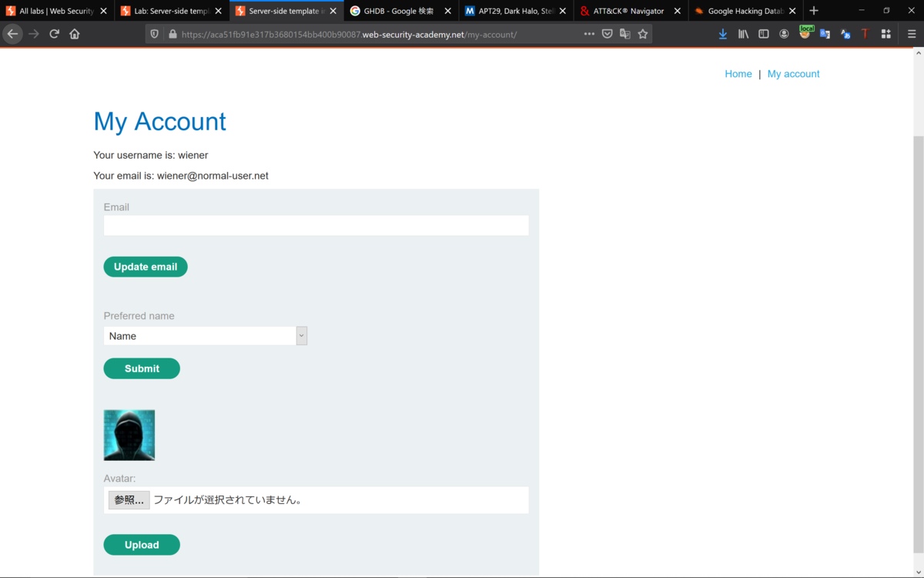Focus the Email input field
Image resolution: width=924 pixels, height=578 pixels.
click(316, 225)
